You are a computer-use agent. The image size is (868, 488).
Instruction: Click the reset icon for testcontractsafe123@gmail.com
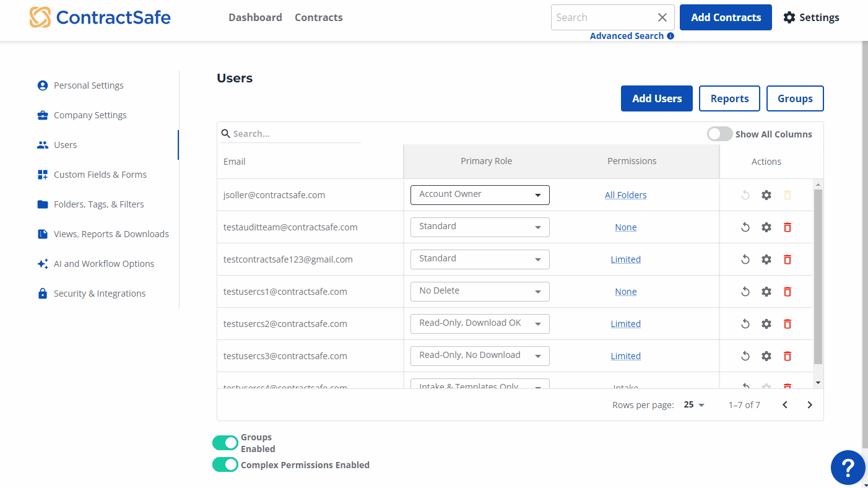pos(745,259)
